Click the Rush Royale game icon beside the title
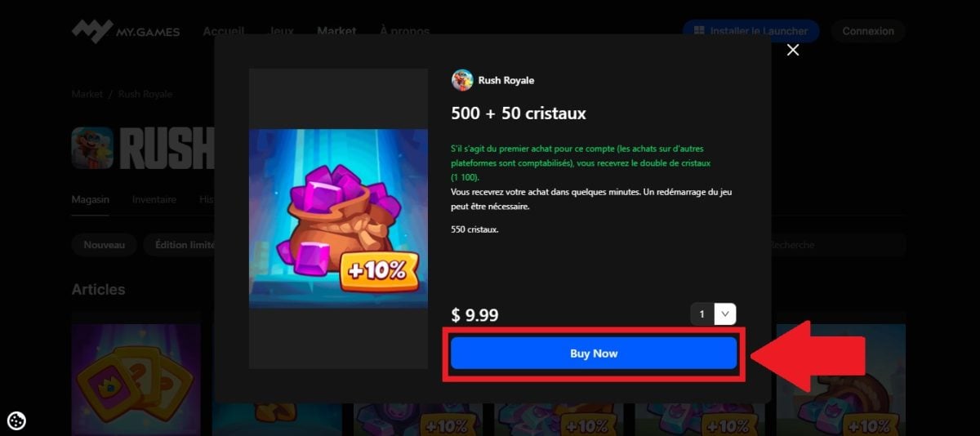This screenshot has height=436, width=980. [92, 148]
